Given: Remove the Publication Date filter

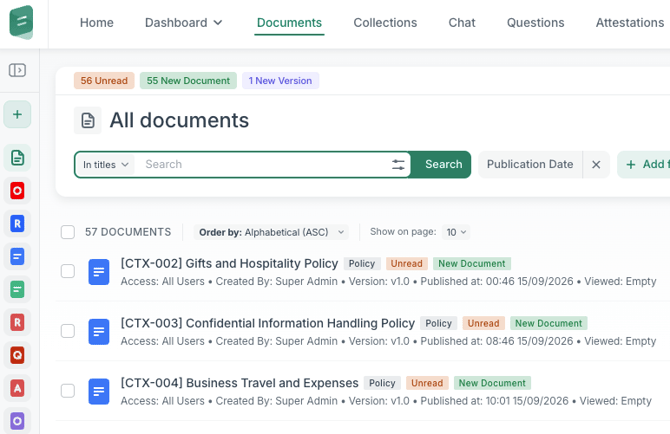Looking at the screenshot, I should click(596, 164).
